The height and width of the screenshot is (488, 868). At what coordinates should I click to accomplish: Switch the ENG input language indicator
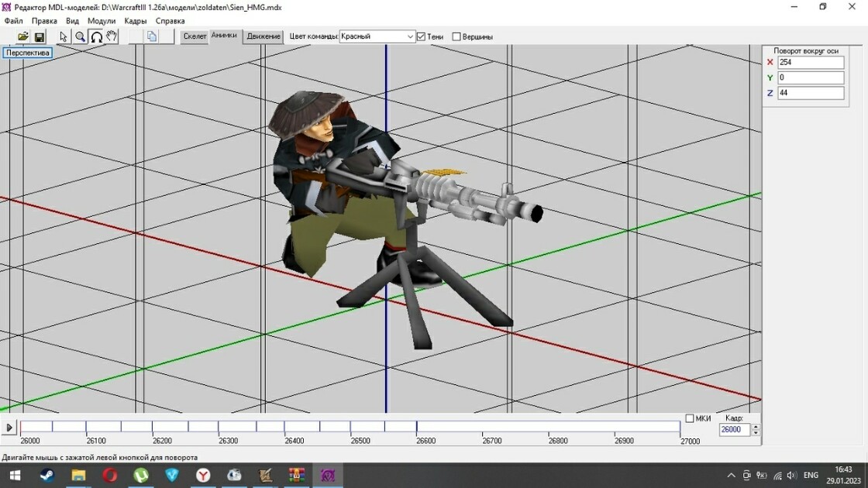[811, 476]
